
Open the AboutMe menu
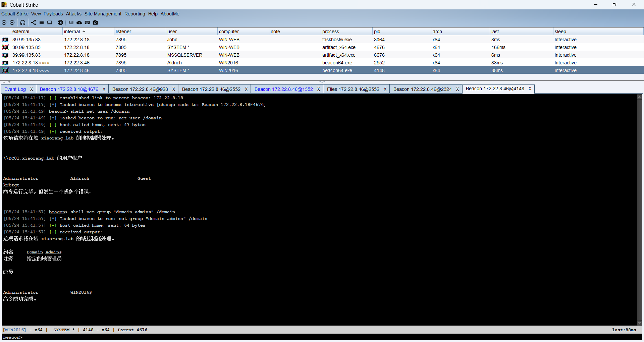[170, 14]
